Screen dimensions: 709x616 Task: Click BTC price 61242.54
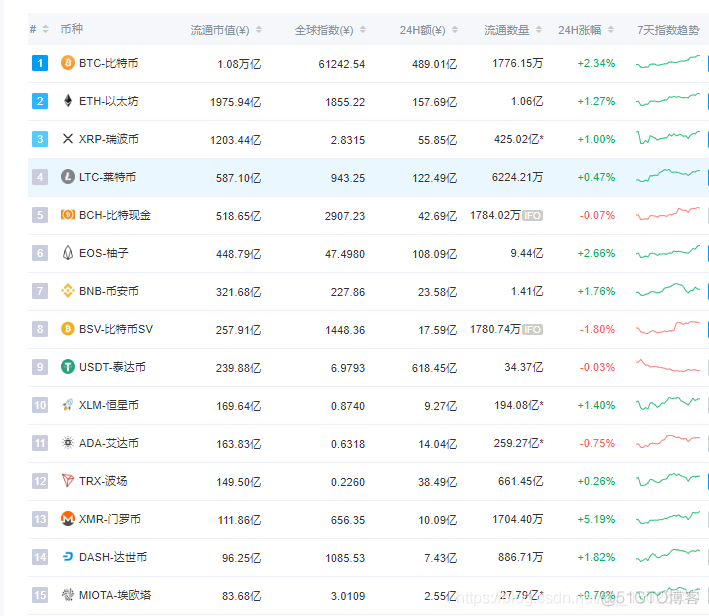tap(341, 64)
